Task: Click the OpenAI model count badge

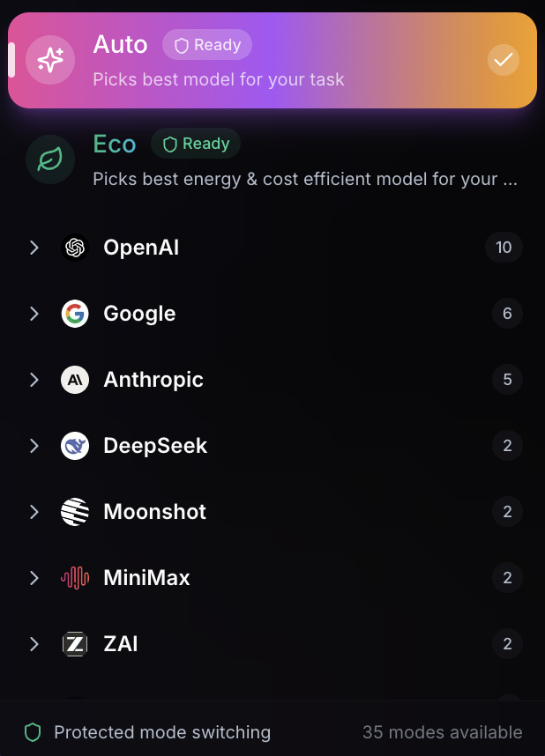Action: [x=504, y=248]
